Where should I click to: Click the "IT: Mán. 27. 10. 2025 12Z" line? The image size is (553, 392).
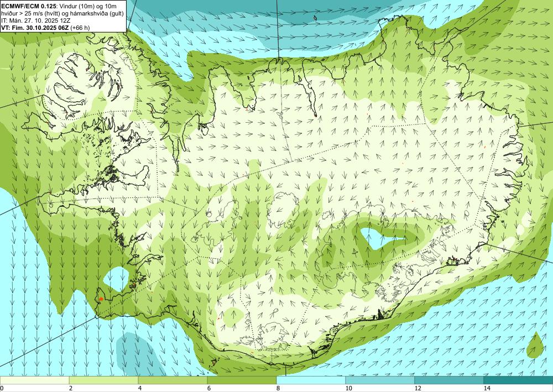pyautogui.click(x=35, y=20)
